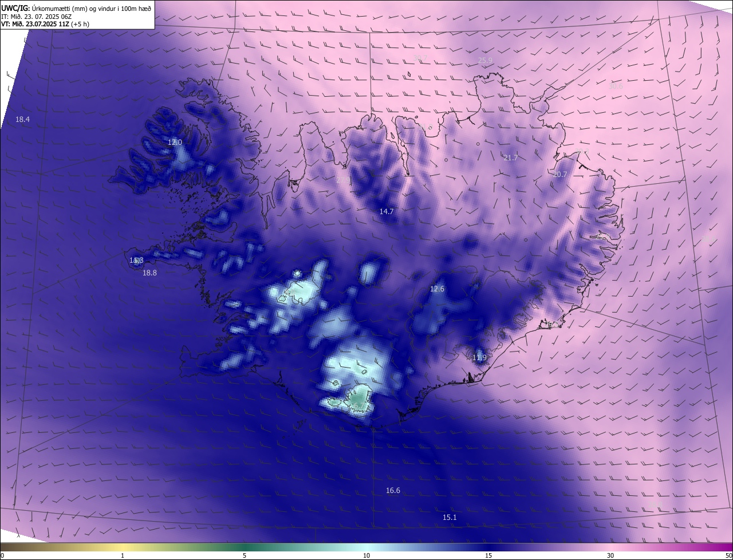Click the title 'Úrkomumætti (mm) og vindur í 100m hæð'
Screen dimensions: 733x560
coord(91,8)
